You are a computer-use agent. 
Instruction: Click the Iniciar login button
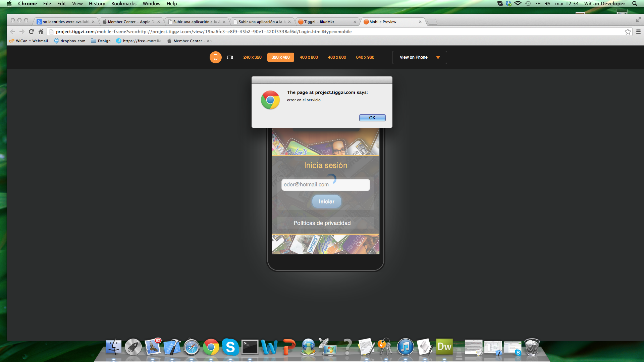[326, 201]
